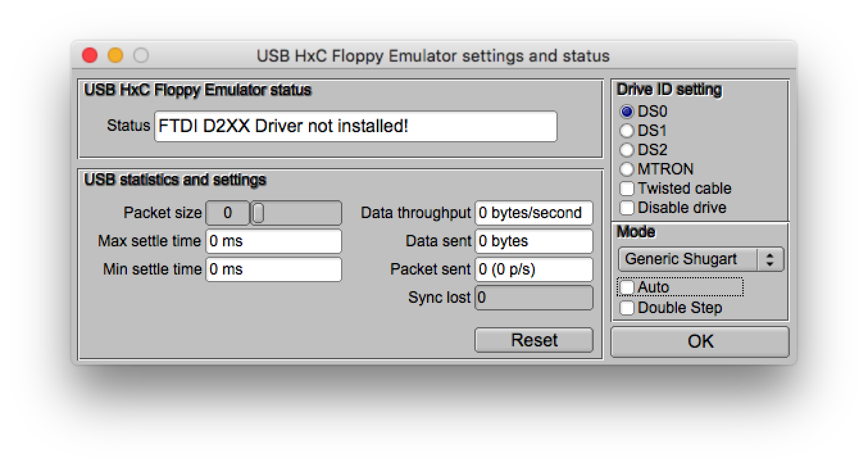Screen dimensions: 868x467
Task: Close the window with the red button
Action: tap(90, 56)
